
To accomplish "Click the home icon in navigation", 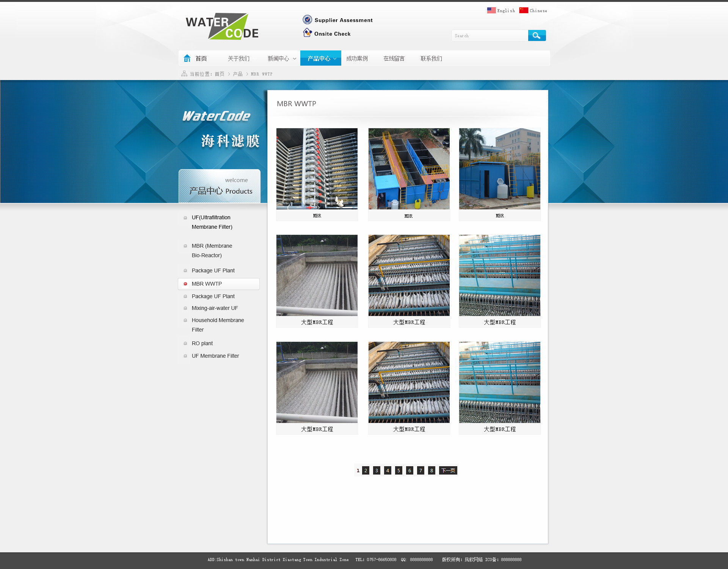I will click(187, 58).
